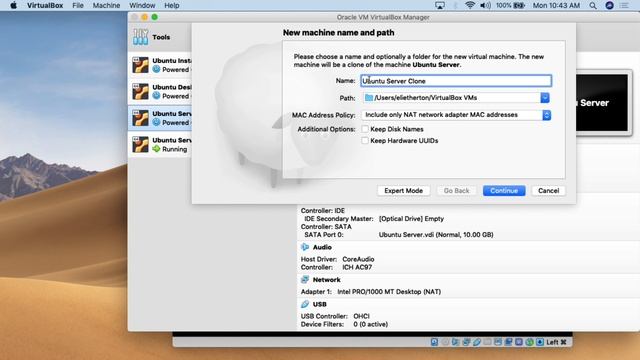Click the disabled Go Back button
The height and width of the screenshot is (360, 640).
tap(456, 191)
